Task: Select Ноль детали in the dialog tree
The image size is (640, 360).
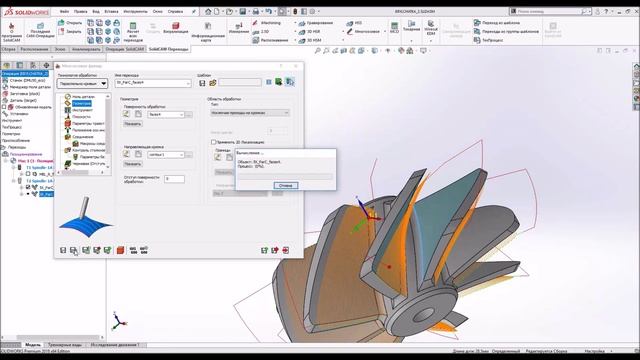Action: click(x=83, y=97)
